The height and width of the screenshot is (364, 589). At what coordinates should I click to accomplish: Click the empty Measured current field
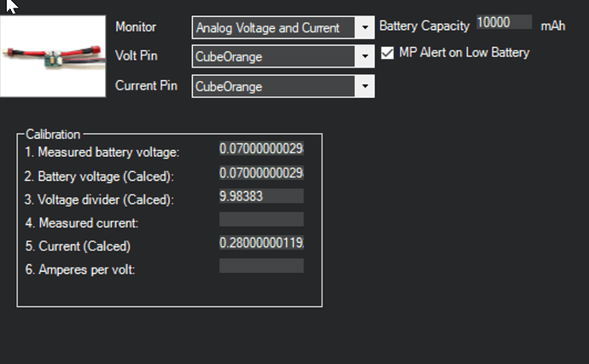261,219
